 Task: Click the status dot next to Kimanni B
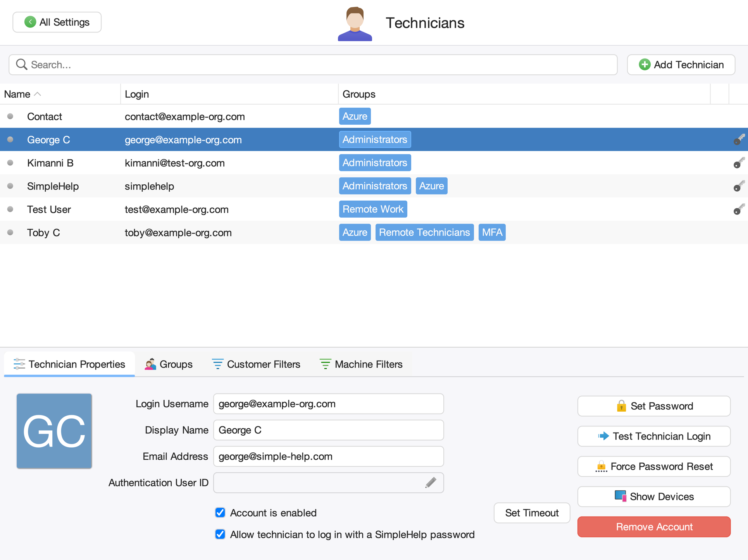tap(10, 163)
